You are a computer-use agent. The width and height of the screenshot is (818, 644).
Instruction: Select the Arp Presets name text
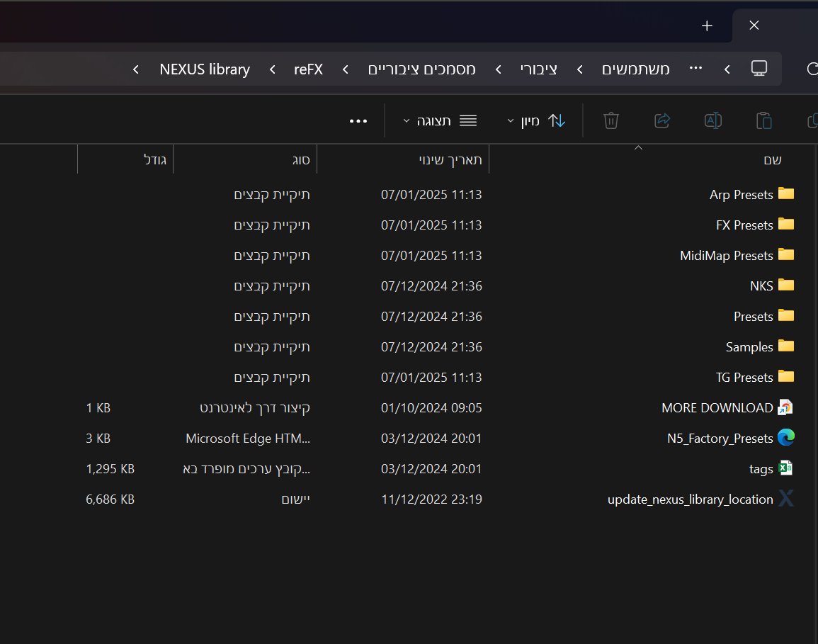(741, 195)
